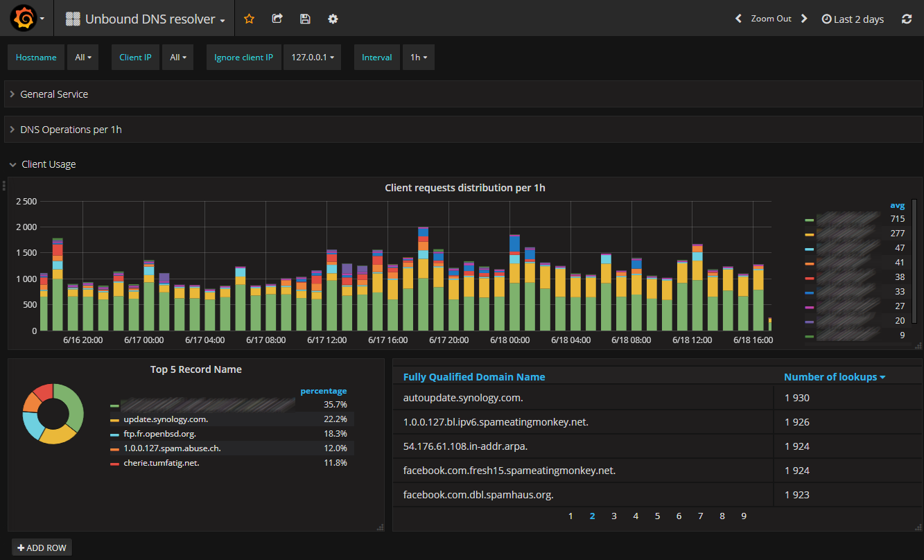Image resolution: width=924 pixels, height=560 pixels.
Task: Open the Interval 1h dropdown
Action: [x=418, y=58]
